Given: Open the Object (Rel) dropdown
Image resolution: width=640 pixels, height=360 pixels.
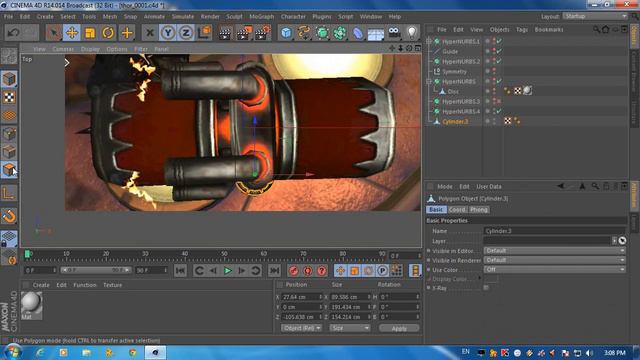Looking at the screenshot, I should 301,328.
